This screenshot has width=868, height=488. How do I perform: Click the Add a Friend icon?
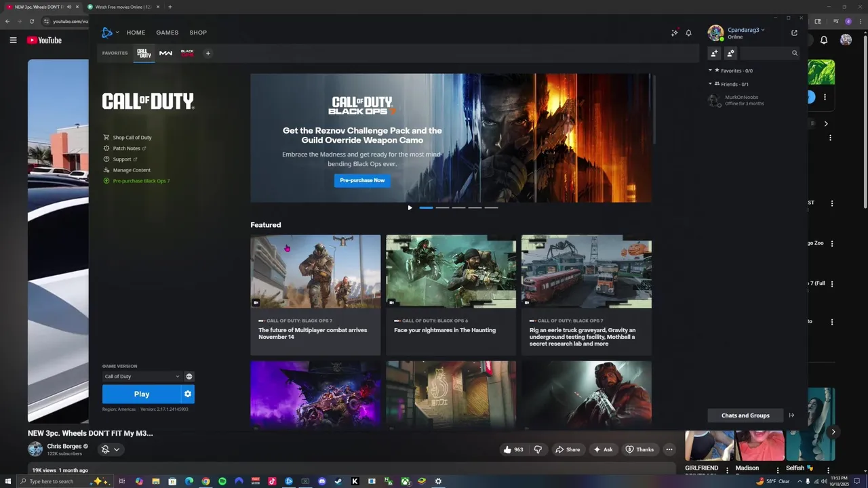click(714, 53)
